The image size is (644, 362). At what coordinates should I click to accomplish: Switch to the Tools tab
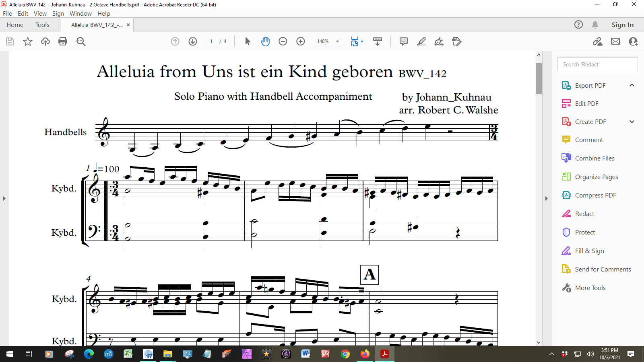pos(42,25)
